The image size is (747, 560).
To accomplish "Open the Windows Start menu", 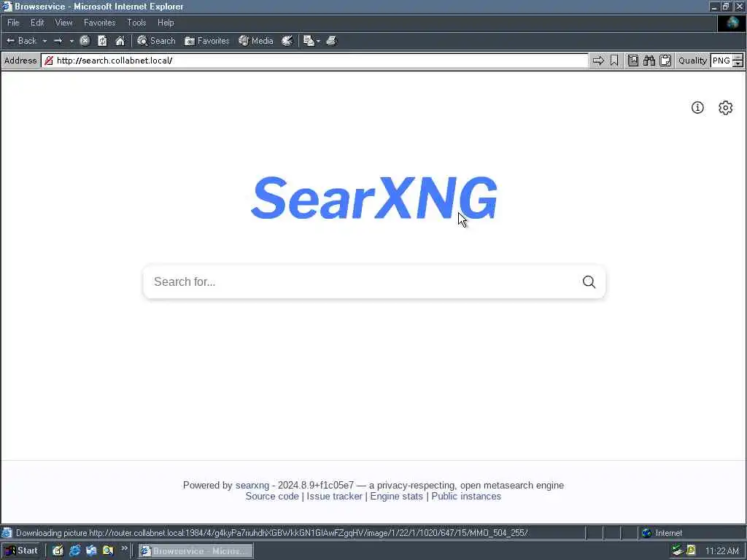I will click(21, 551).
